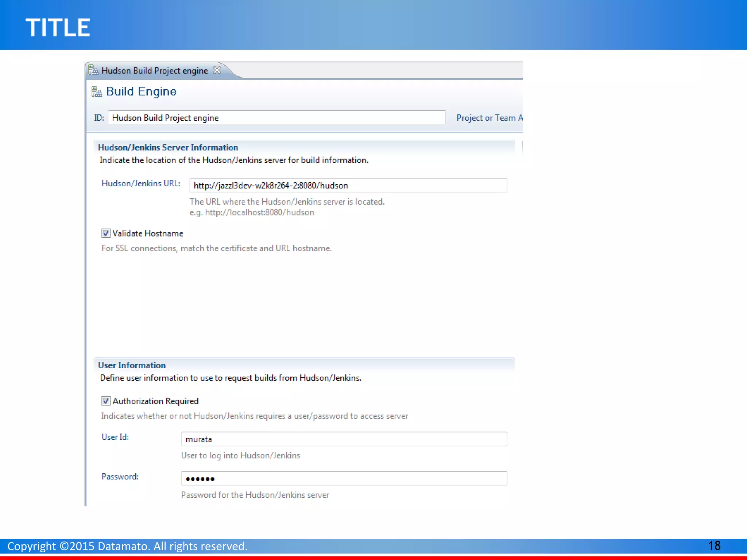This screenshot has height=560, width=747.
Task: Focus the Password input field
Action: click(344, 479)
